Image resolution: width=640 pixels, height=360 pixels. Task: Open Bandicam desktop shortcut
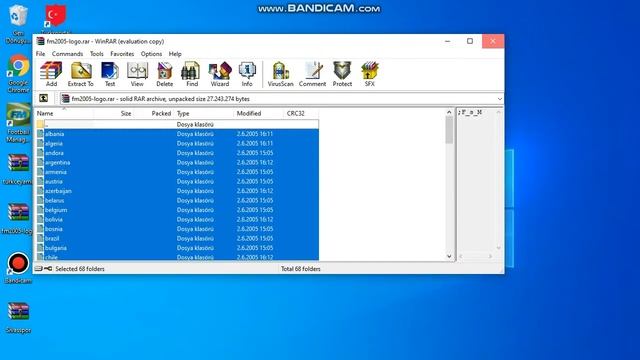click(x=18, y=268)
